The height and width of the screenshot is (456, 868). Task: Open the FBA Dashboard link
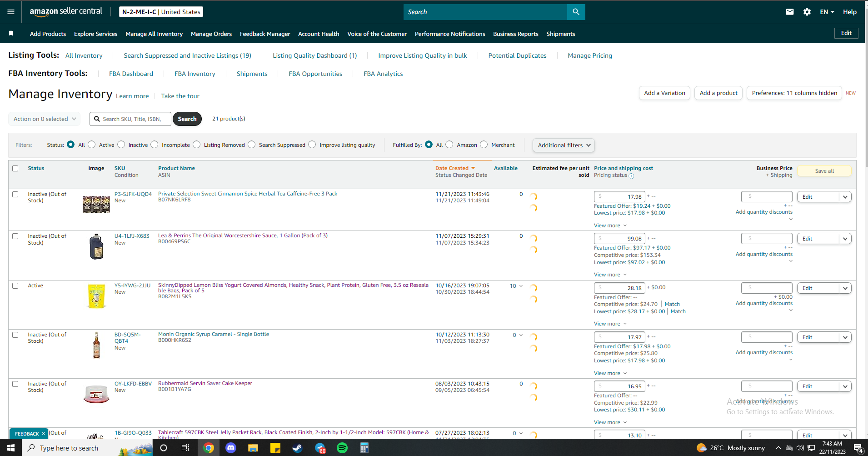[131, 74]
